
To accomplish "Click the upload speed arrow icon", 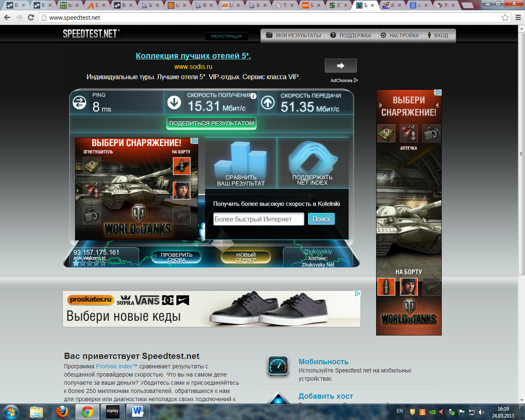I will coord(268,103).
